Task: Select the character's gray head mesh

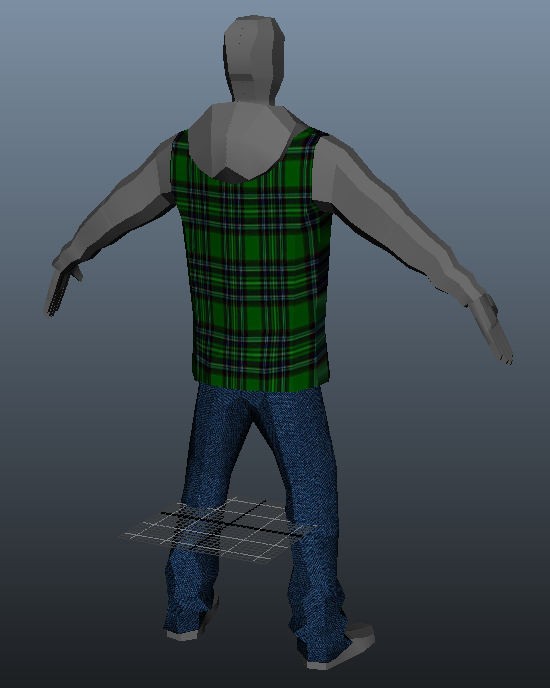Action: pyautogui.click(x=253, y=59)
